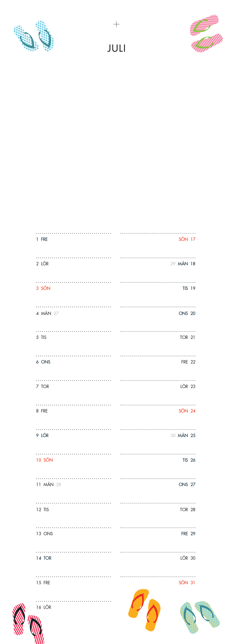The height and width of the screenshot is (644, 233).
Task: Click the JULI month heading
Action: [116, 48]
